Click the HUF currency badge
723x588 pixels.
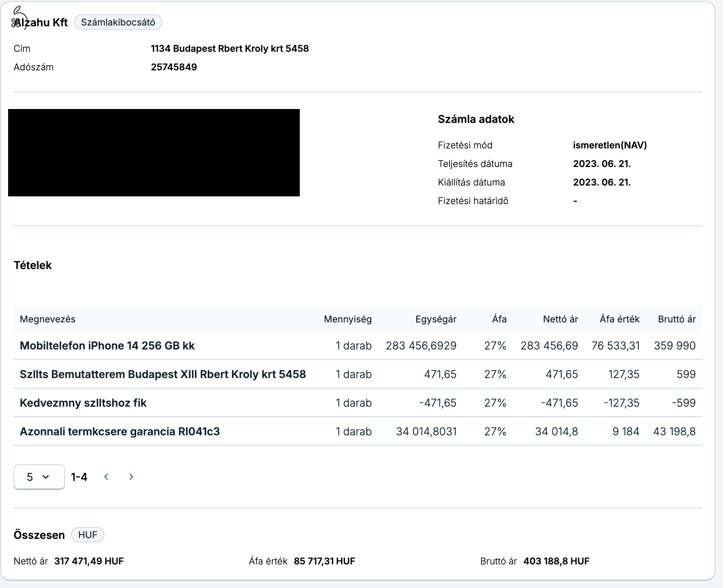click(x=88, y=535)
